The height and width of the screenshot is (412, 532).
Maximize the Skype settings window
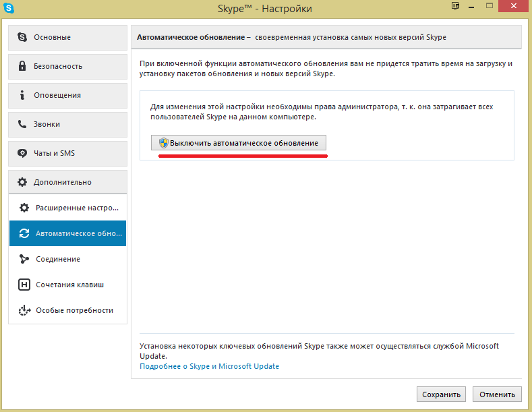pos(490,6)
